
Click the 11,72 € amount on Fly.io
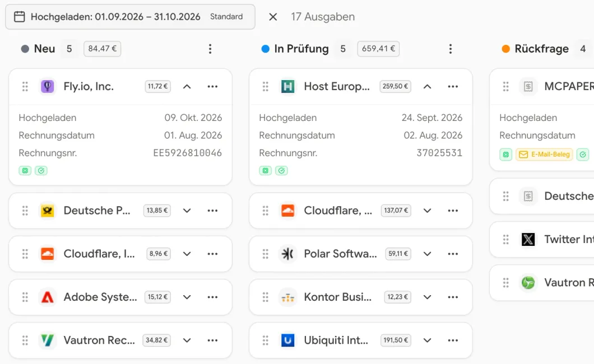157,87
